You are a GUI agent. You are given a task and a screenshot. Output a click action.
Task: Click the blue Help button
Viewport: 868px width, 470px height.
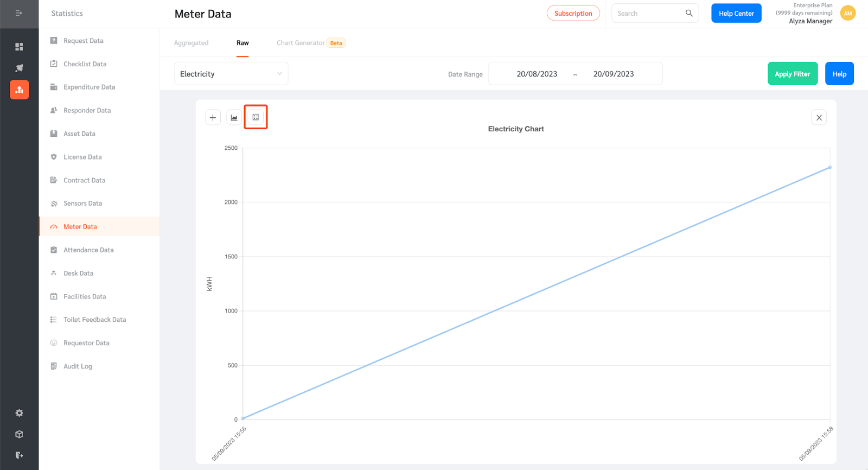point(839,74)
